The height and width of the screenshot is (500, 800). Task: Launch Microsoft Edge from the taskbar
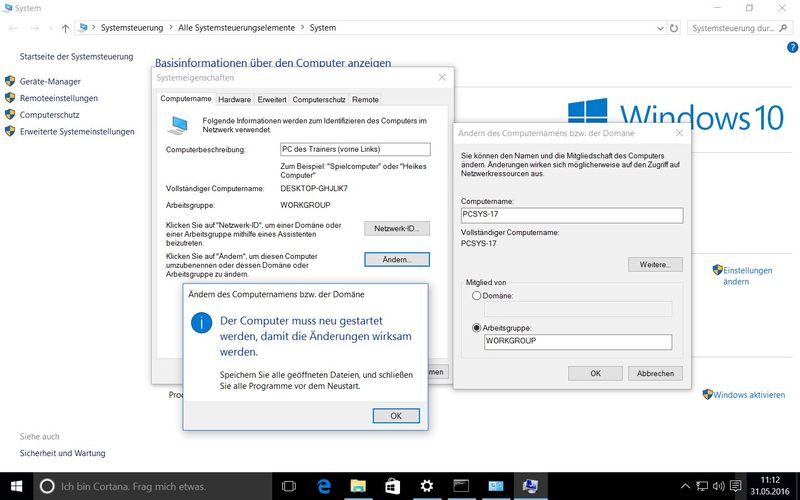[324, 486]
